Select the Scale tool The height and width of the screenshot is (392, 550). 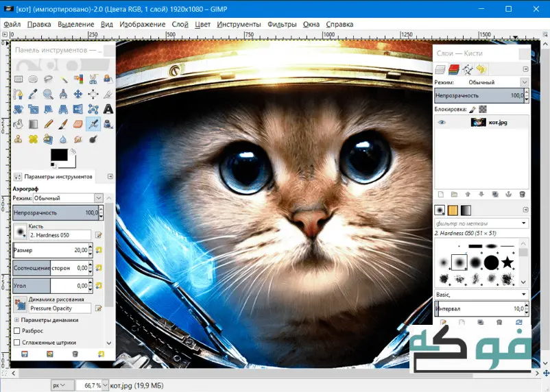[34, 109]
